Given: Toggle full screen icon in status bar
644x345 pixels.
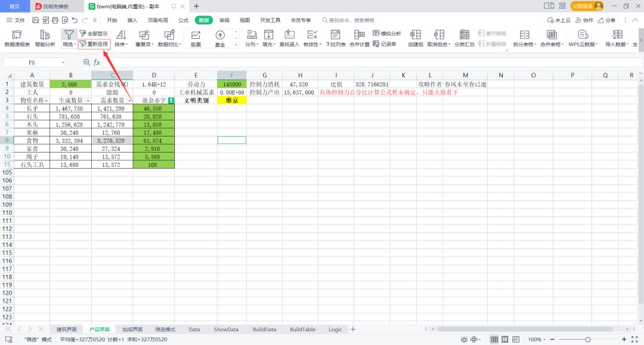Looking at the screenshot, I should pos(634,339).
